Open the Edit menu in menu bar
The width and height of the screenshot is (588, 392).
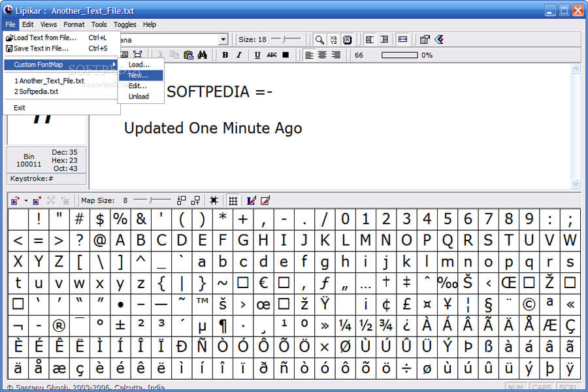27,24
